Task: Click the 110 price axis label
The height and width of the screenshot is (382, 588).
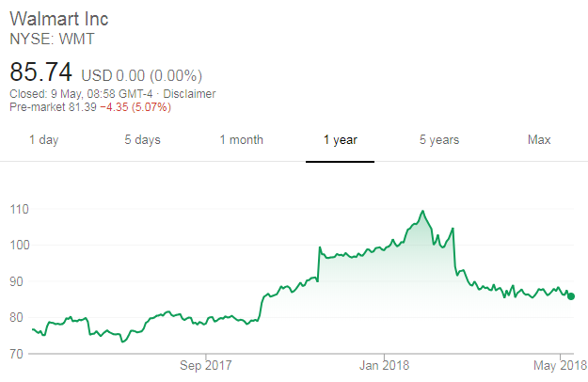Action: click(19, 208)
